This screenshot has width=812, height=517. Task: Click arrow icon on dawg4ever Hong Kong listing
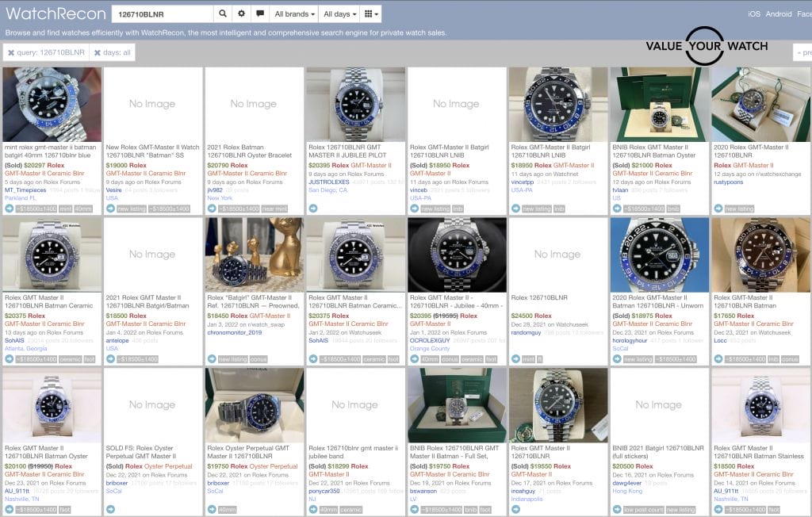[618, 510]
